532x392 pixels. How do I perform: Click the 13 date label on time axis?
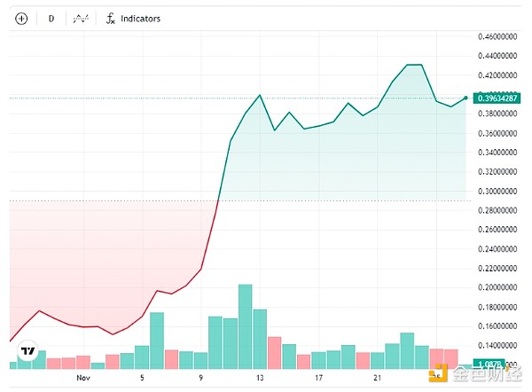[x=260, y=379]
